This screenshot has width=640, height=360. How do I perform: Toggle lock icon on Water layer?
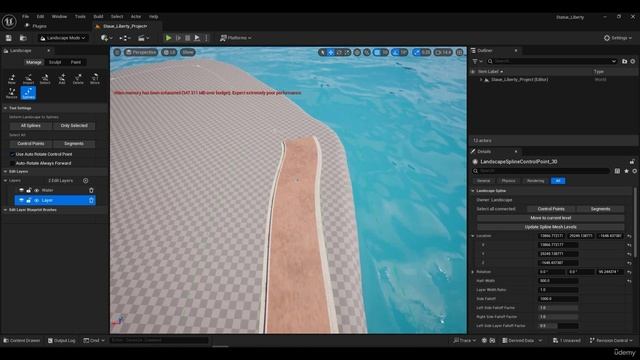29,190
